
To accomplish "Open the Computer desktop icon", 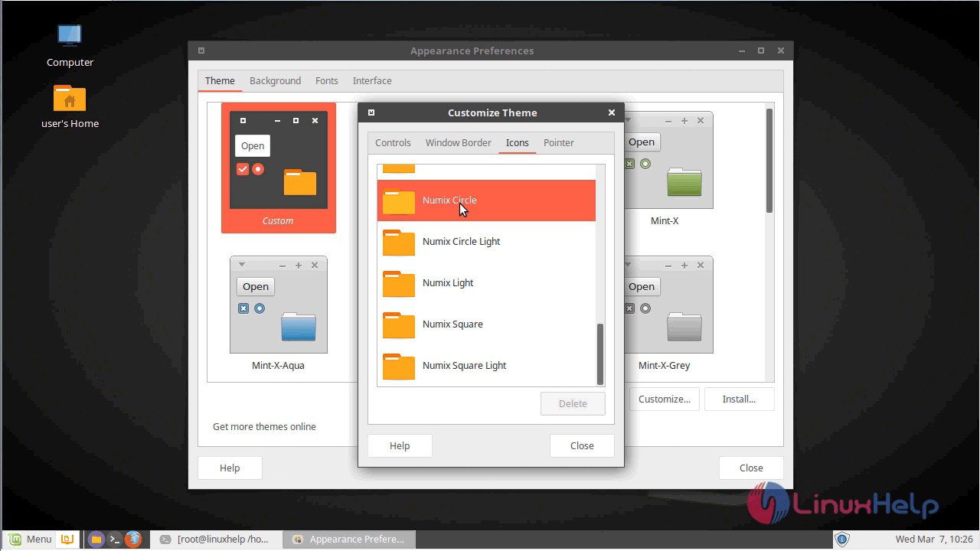I will tap(70, 36).
